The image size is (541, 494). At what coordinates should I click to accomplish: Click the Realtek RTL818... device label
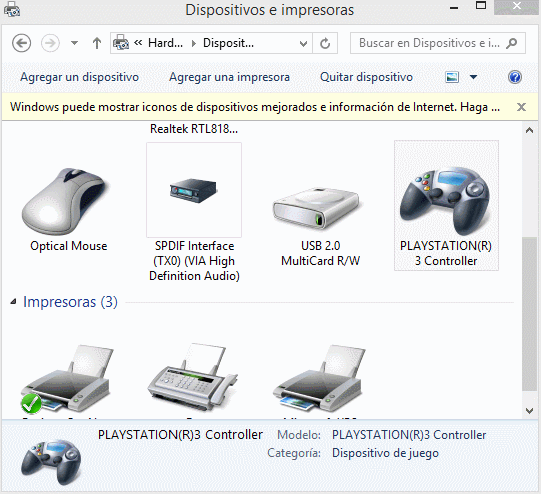(x=194, y=129)
